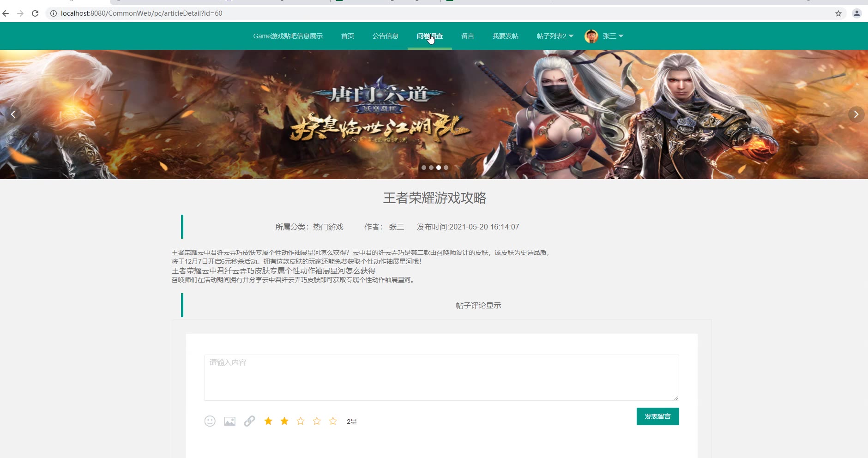Screen dimensions: 868x458
Task: Expand the 帖子列表2 dropdown menu
Action: click(x=555, y=36)
